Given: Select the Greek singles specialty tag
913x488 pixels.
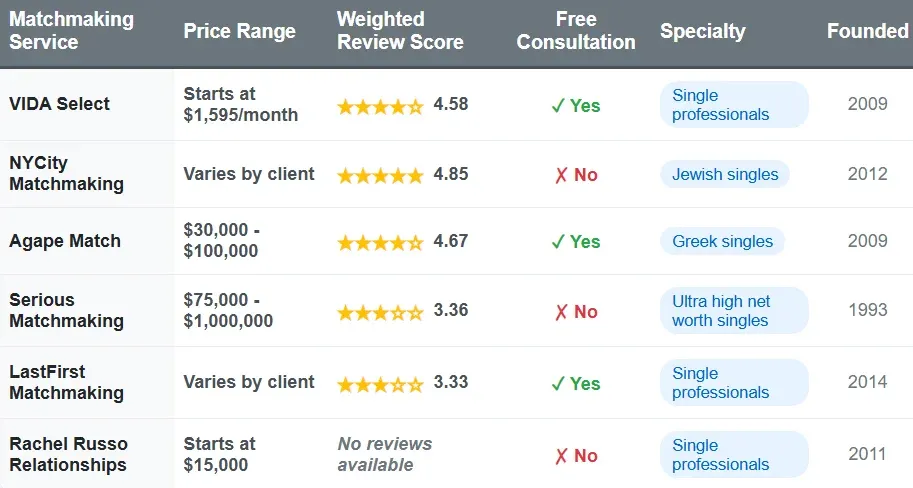Looking at the screenshot, I should tap(722, 241).
